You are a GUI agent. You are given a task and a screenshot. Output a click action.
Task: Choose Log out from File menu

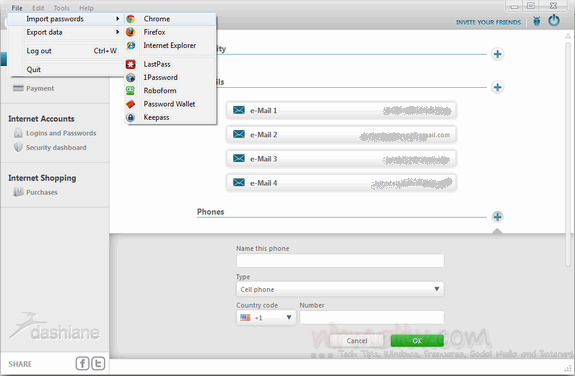66,51
